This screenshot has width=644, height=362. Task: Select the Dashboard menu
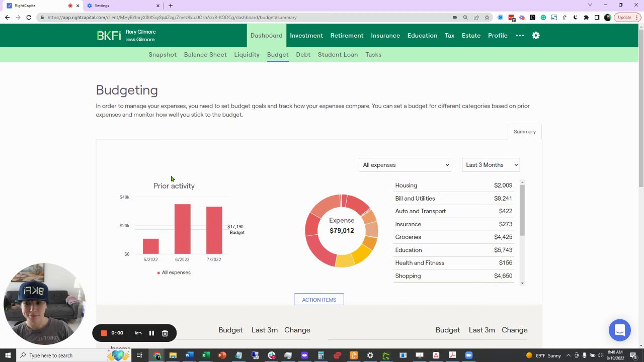tap(266, 36)
